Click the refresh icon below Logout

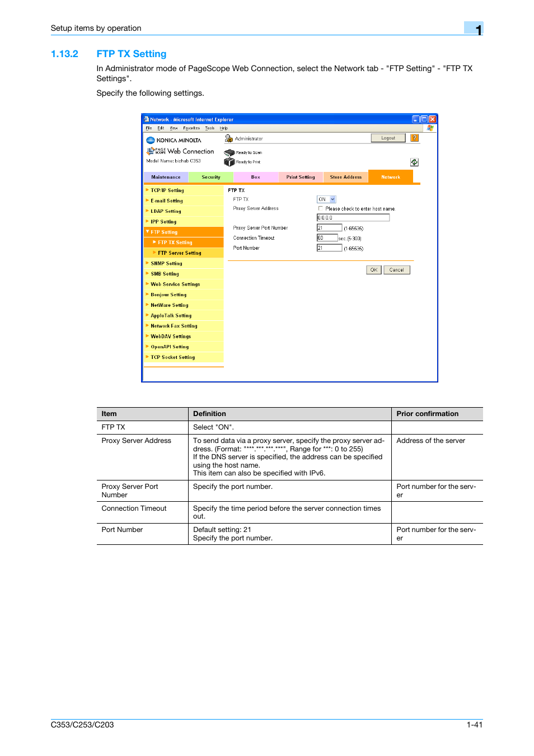(414, 162)
